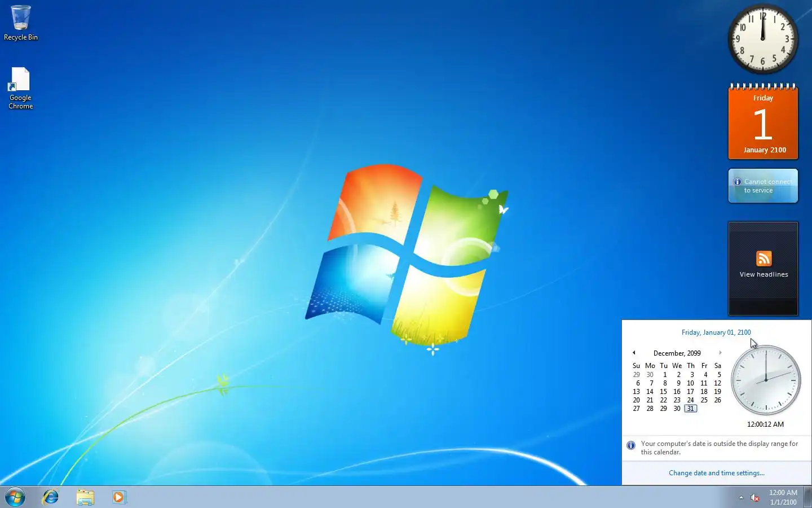The width and height of the screenshot is (812, 508).
Task: Click the 'Sa' weekday column header
Action: 717,366
